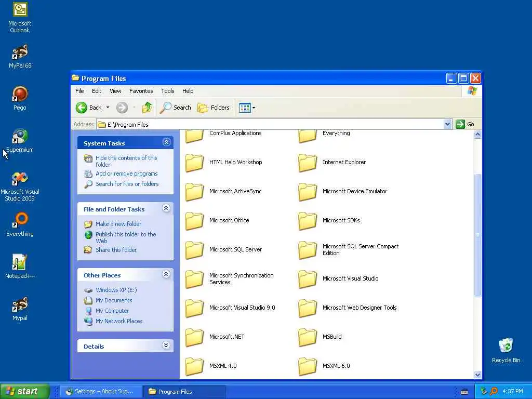This screenshot has width=532, height=399.
Task: Collapse the Other Places panel
Action: coord(166,274)
